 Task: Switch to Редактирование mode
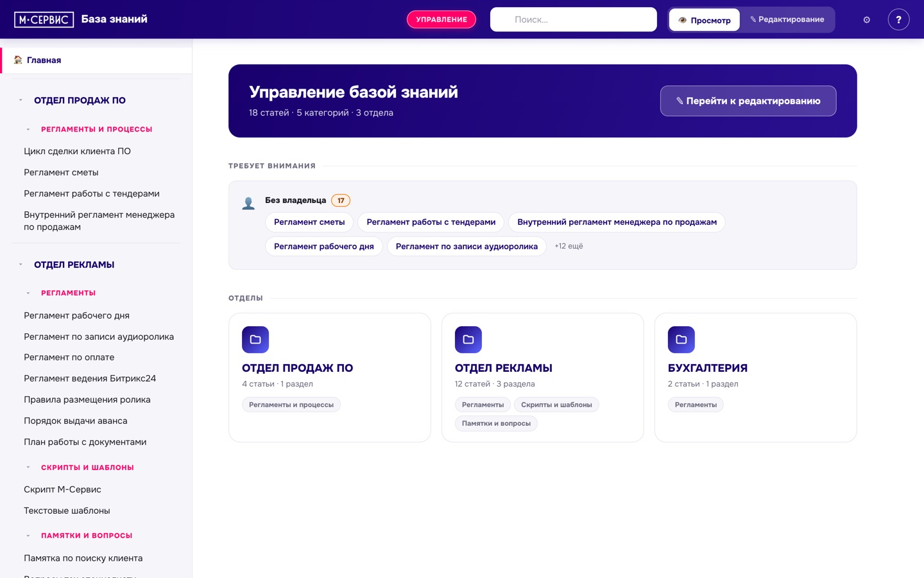(787, 20)
